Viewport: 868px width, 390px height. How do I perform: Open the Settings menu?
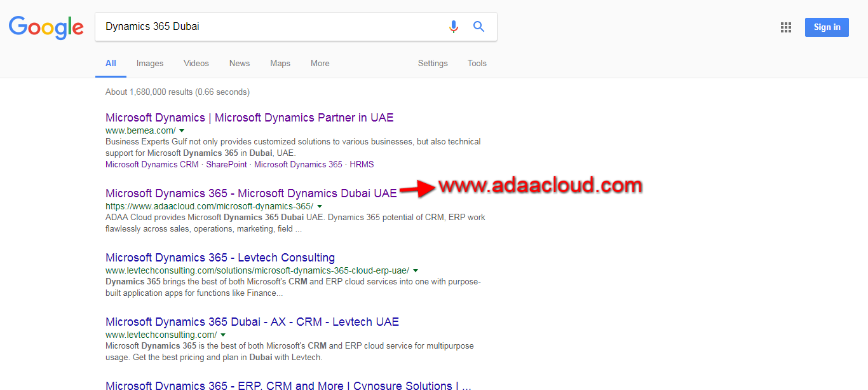[x=433, y=64]
